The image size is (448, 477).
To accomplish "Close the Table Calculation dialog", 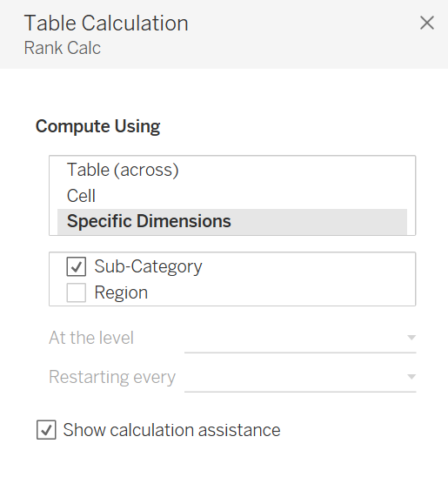I will [x=427, y=23].
